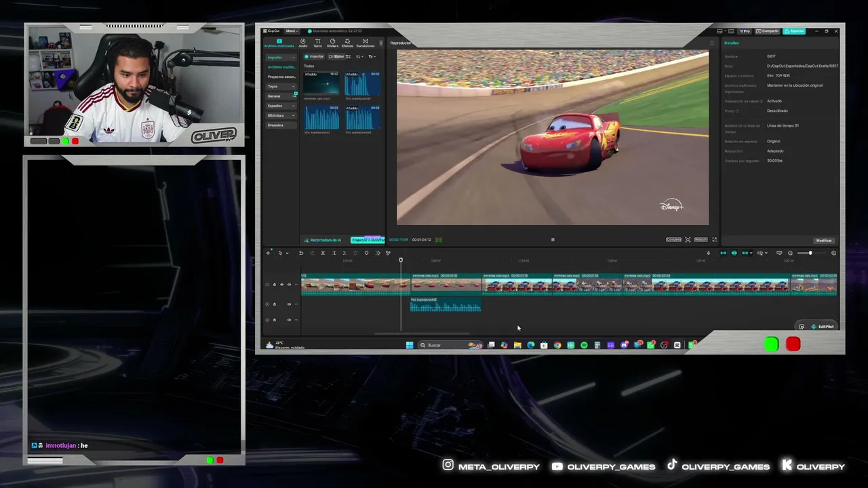
Task: Pause the video preview playback
Action: coord(553,239)
